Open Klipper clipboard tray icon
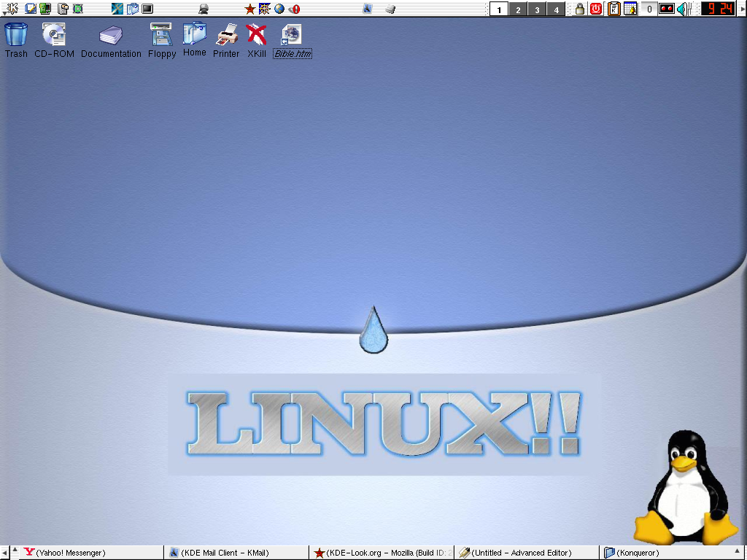This screenshot has width=747, height=560. click(614, 9)
